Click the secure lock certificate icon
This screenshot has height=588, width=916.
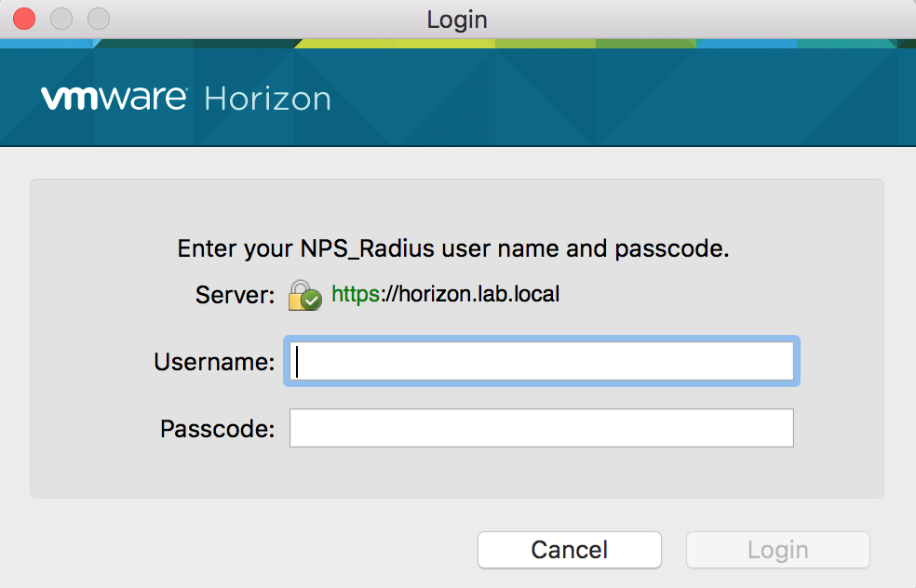tap(304, 295)
